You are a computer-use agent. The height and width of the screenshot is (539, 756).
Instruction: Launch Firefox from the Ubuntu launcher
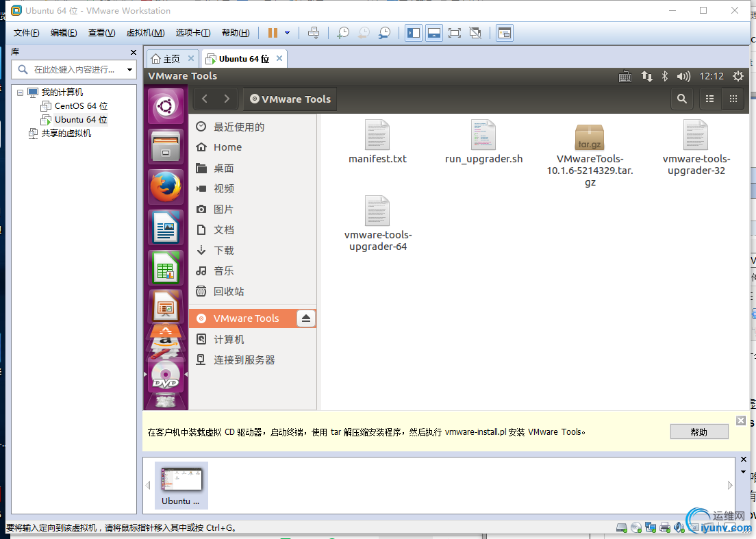point(166,186)
